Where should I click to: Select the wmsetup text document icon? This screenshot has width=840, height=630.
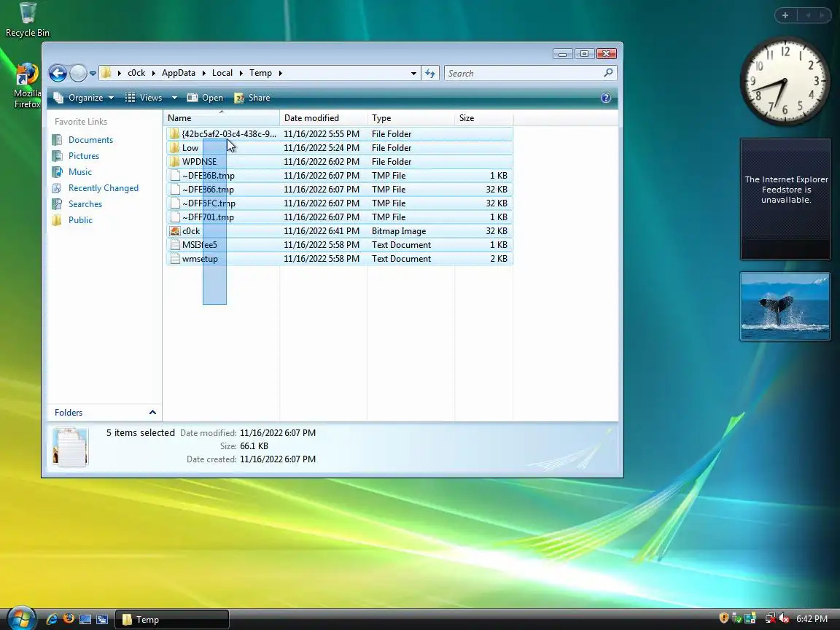[175, 260]
